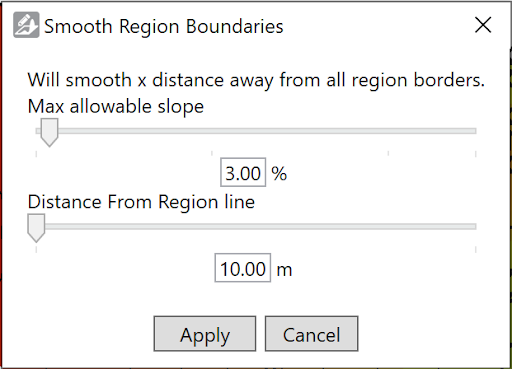
Task: Set distance slider to its maximum end
Action: click(x=475, y=227)
